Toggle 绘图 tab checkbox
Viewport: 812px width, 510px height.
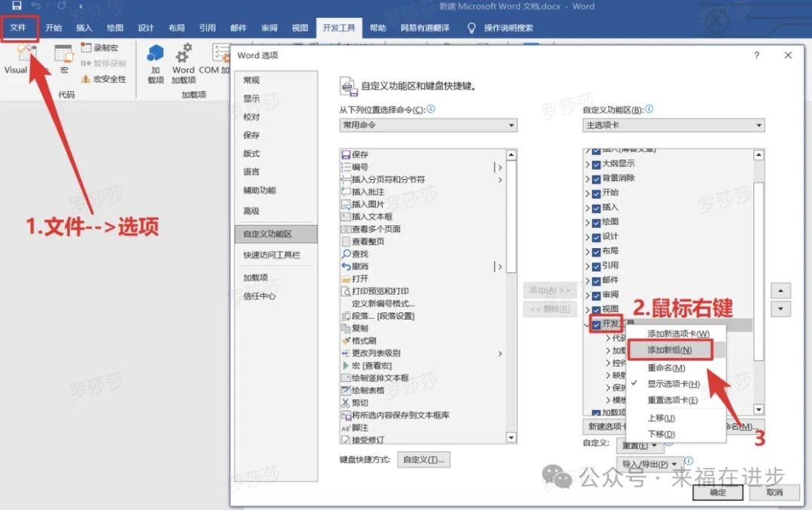point(596,223)
